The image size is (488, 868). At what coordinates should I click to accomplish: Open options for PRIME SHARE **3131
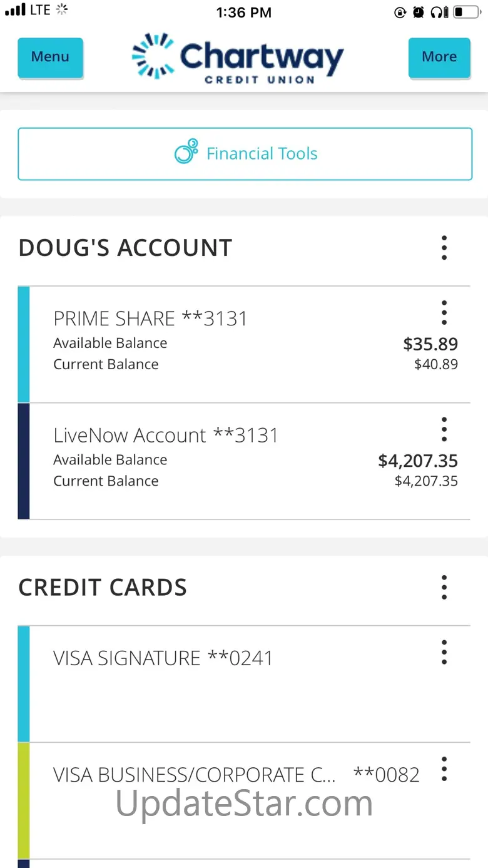click(444, 313)
